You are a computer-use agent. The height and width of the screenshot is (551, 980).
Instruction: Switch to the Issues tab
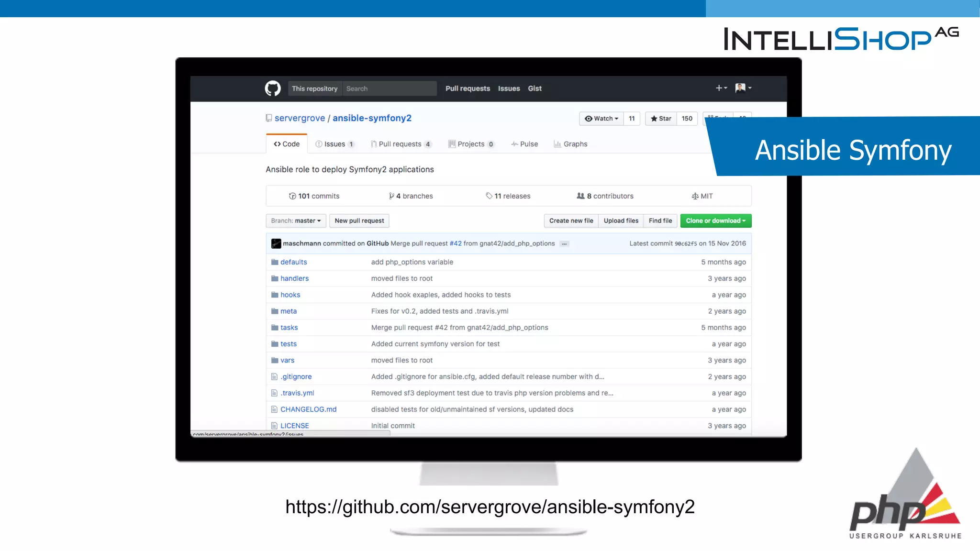[x=334, y=144]
